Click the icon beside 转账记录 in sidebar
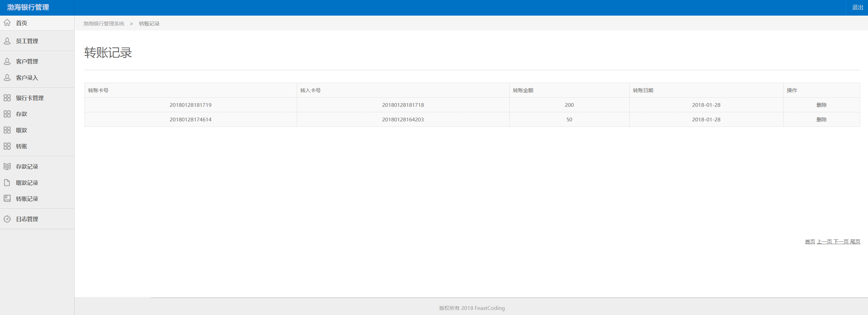The height and width of the screenshot is (315, 868). pyautogui.click(x=7, y=199)
